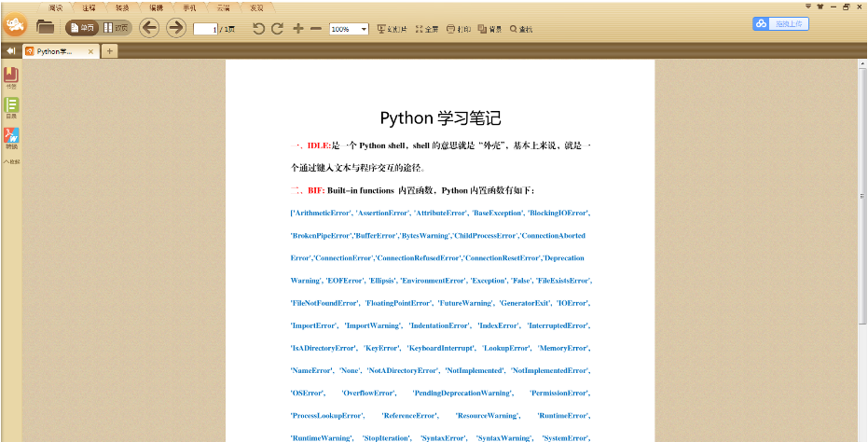Add a new tab with plus button
The height and width of the screenshot is (442, 868).
(109, 51)
